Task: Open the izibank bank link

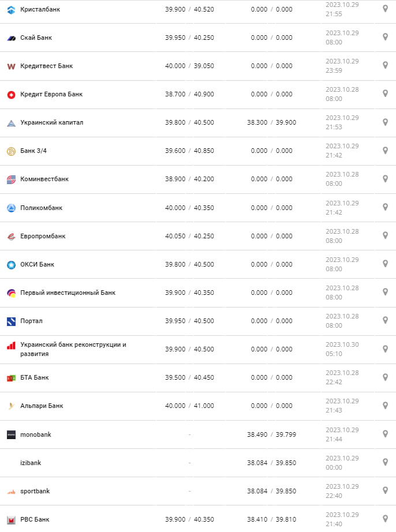Action: 31,463
